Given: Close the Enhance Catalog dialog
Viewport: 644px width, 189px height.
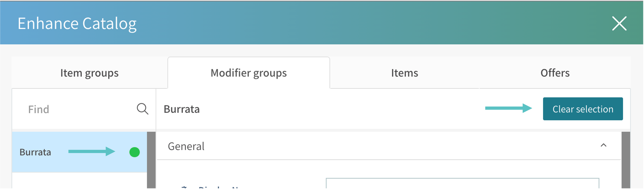Looking at the screenshot, I should tap(619, 23).
